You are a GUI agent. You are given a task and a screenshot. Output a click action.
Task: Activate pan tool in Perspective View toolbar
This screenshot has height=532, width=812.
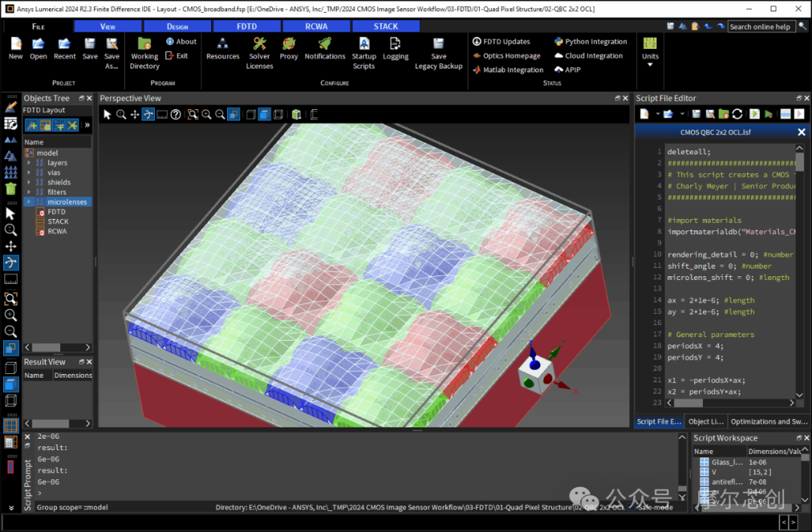point(135,114)
